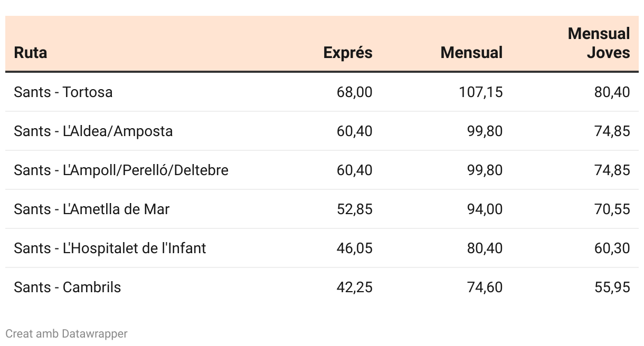Click the Tortosa Exprés price 68,00
The image size is (644, 346).
point(354,92)
